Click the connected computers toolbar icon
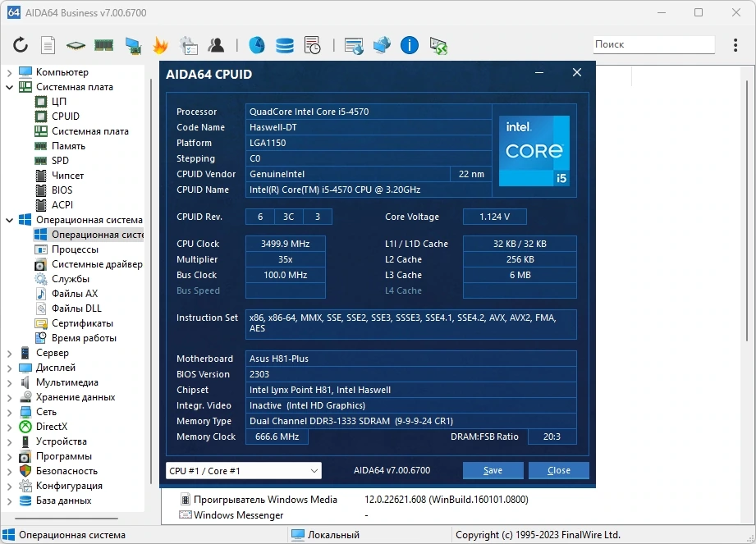Image resolution: width=756 pixels, height=544 pixels. click(382, 45)
